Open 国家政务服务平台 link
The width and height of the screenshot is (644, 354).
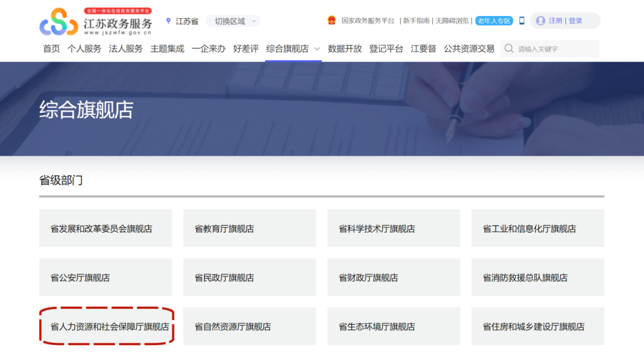coord(368,21)
